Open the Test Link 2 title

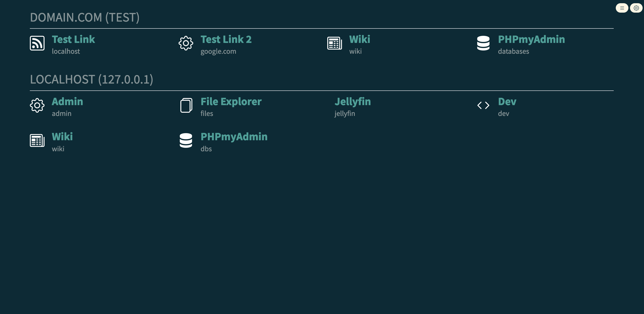226,39
